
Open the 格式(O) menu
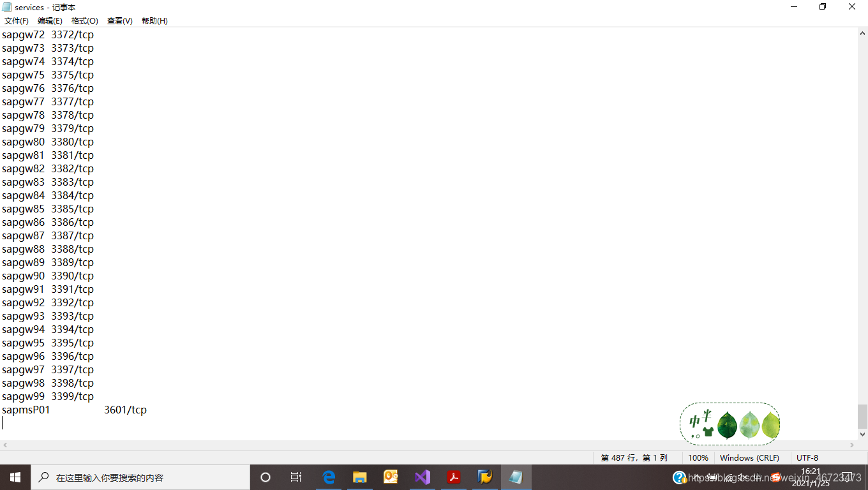[x=85, y=21]
